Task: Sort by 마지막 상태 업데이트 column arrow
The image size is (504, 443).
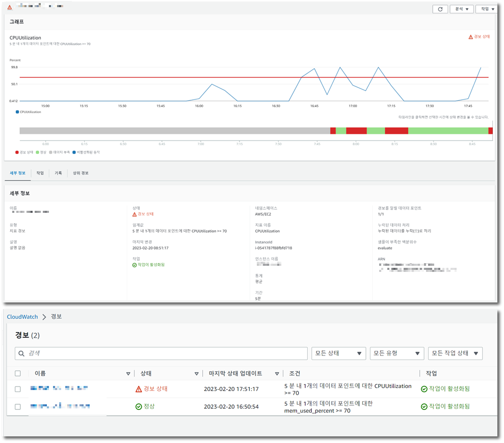Action: pyautogui.click(x=277, y=374)
